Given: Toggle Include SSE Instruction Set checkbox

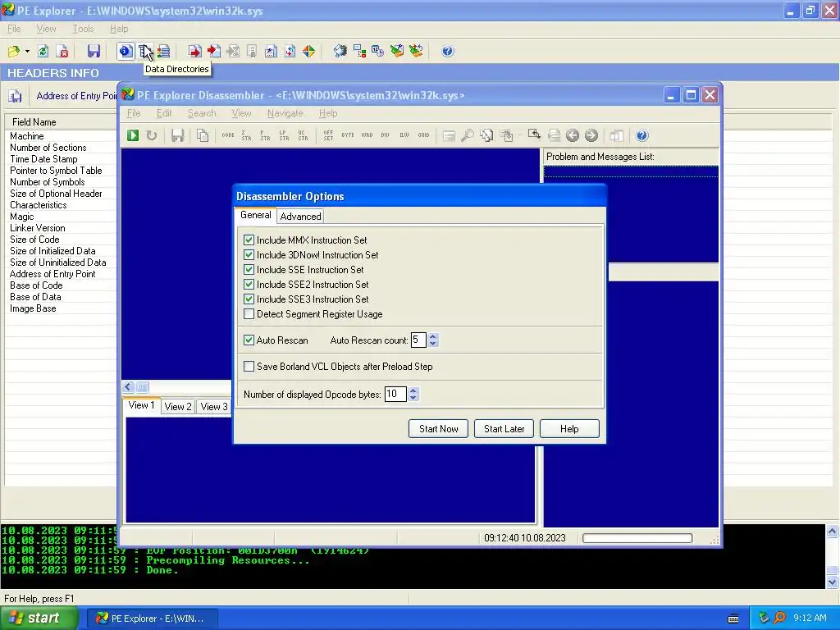Looking at the screenshot, I should 249,269.
